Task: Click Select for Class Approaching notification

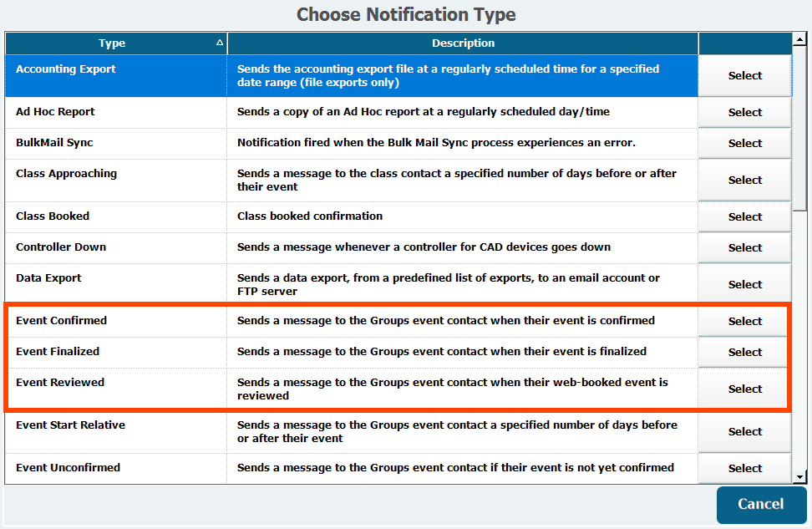Action: 744,181
